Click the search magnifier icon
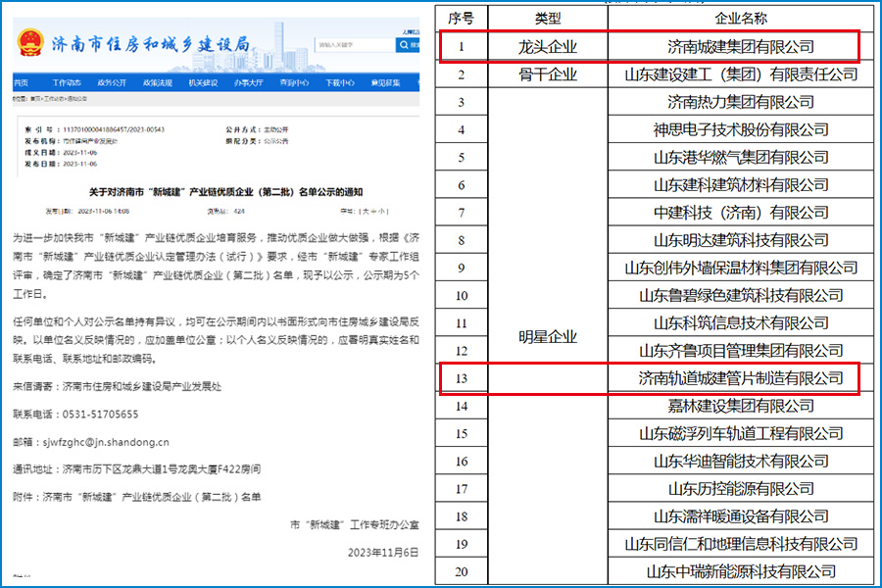Viewport: 882px width, 588px height. tap(404, 44)
